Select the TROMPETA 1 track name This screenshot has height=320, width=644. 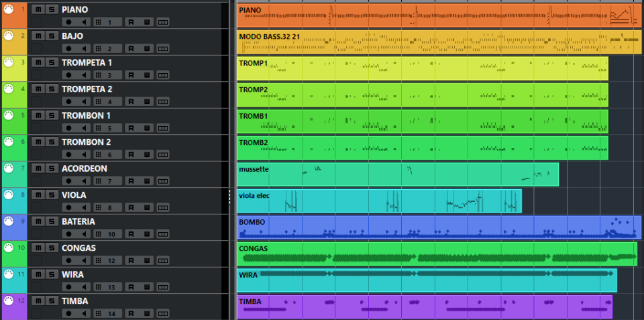[87, 62]
